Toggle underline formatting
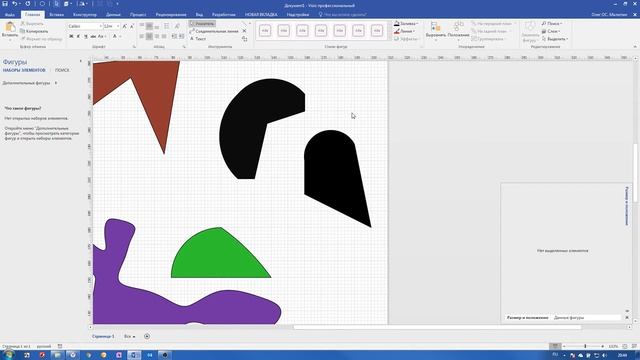This screenshot has width=640, height=360. pos(86,36)
